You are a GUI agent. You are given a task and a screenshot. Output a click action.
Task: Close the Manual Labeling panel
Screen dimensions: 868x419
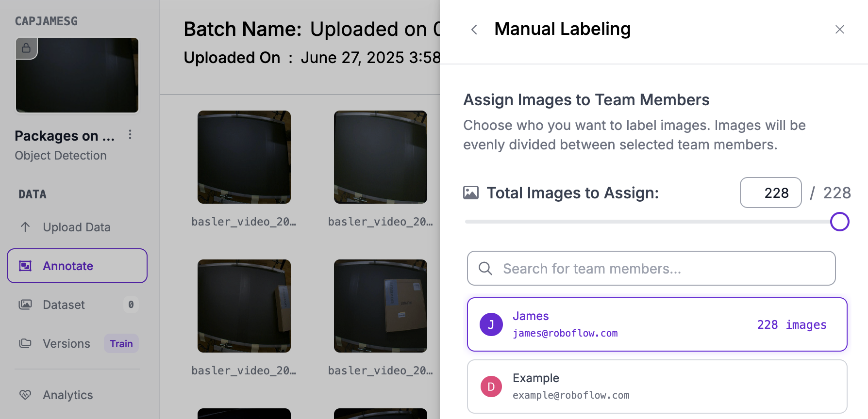pos(839,30)
